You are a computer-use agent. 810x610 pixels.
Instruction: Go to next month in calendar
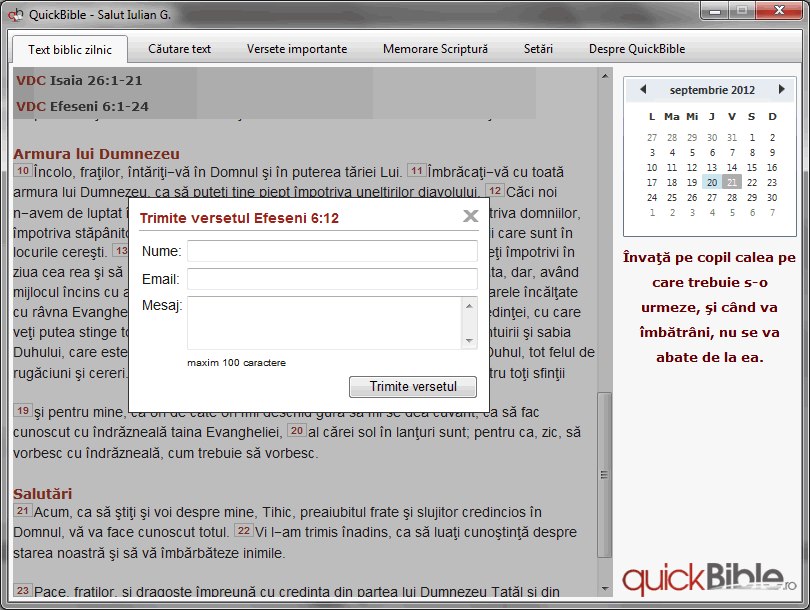782,89
